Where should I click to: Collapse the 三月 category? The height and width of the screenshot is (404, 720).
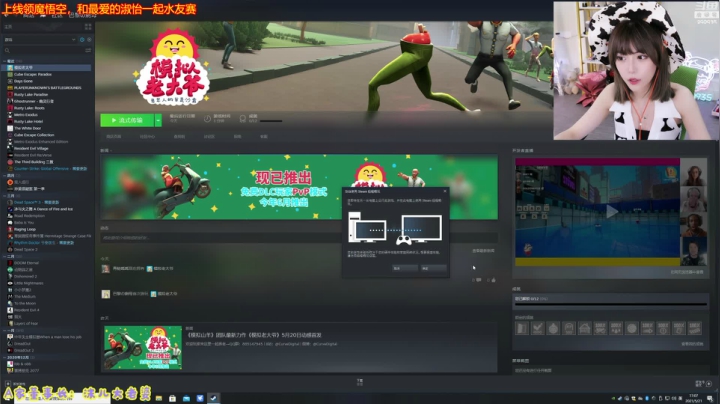[x=5, y=196]
